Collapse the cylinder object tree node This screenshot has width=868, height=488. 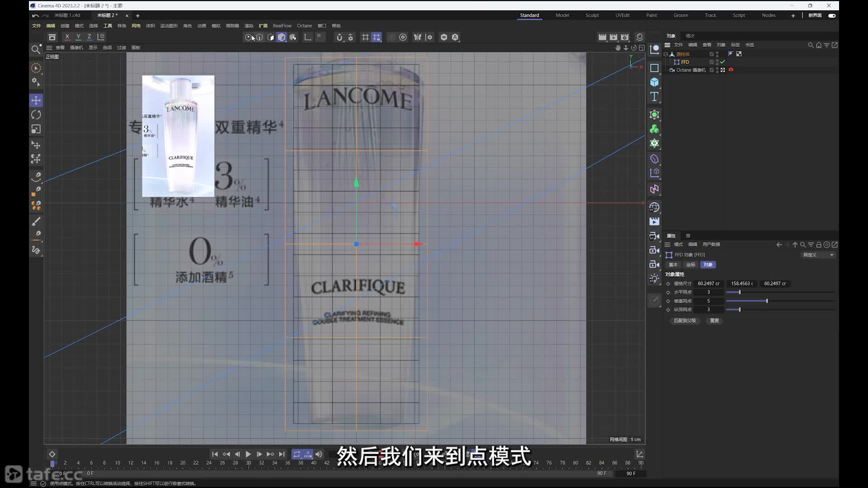coord(665,54)
